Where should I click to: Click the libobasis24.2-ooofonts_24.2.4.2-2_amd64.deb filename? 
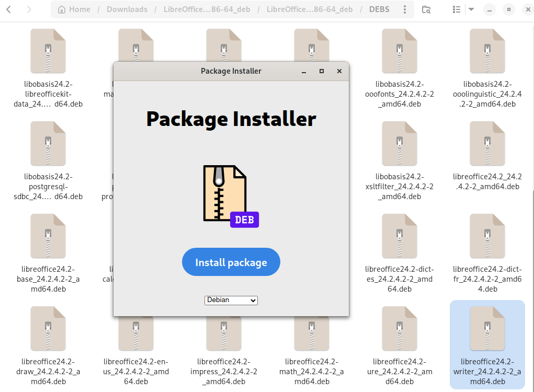pos(400,94)
